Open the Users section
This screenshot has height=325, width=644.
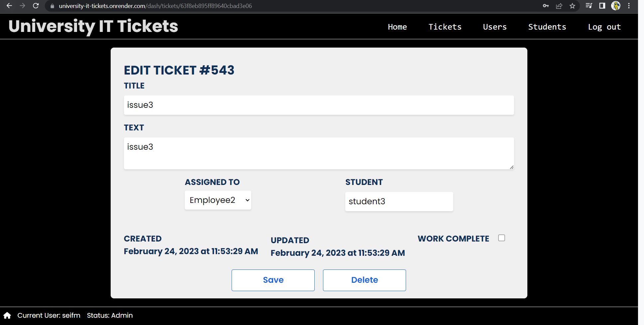click(495, 27)
